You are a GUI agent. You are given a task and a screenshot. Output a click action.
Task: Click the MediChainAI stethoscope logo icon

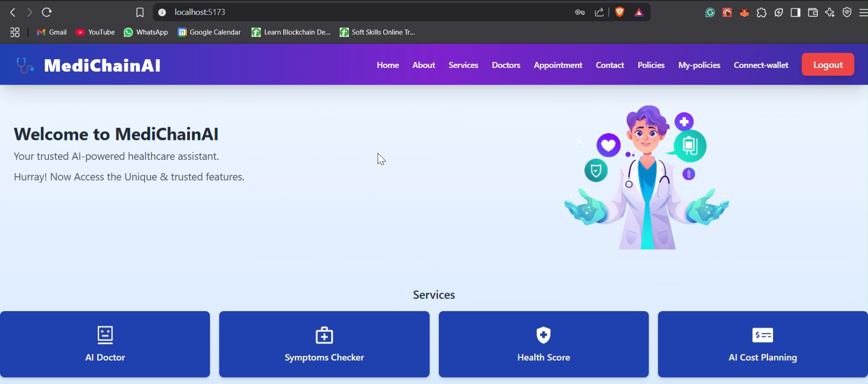point(25,65)
